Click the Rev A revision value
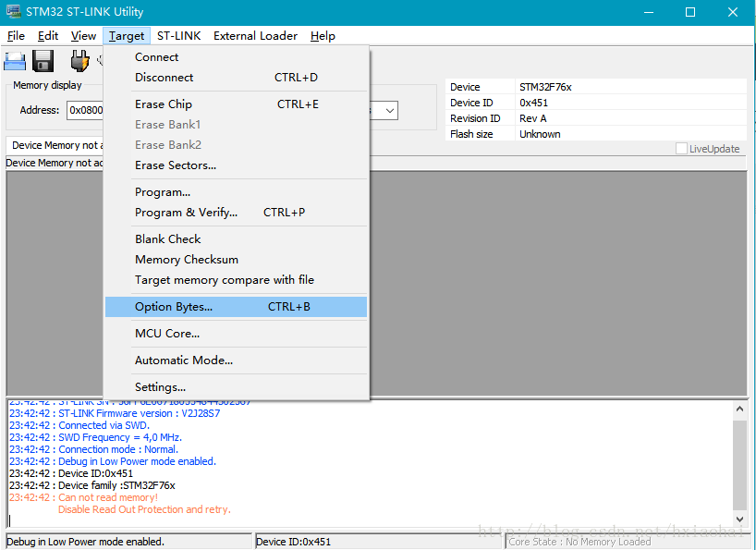756x550 pixels. (x=630, y=118)
